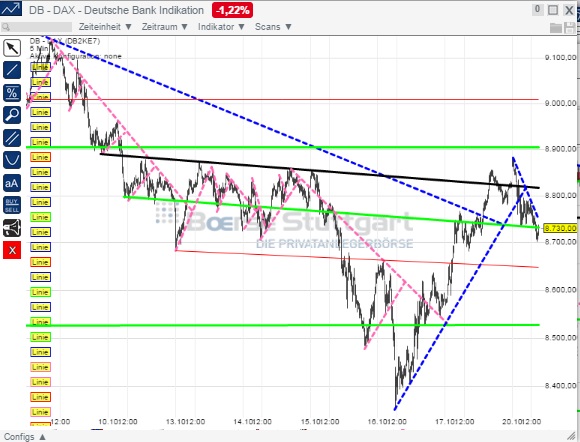Click the -1,22% change badge
Image resolution: width=580 pixels, height=442 pixels.
(x=232, y=10)
